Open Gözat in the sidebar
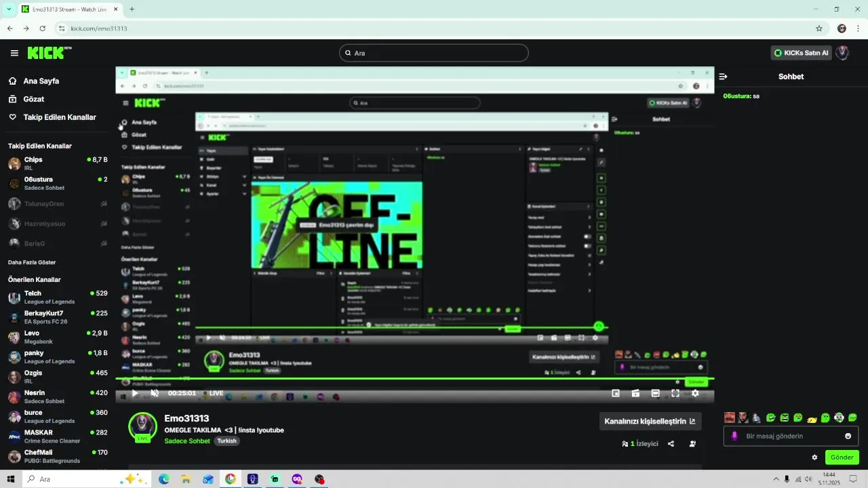 coord(34,99)
